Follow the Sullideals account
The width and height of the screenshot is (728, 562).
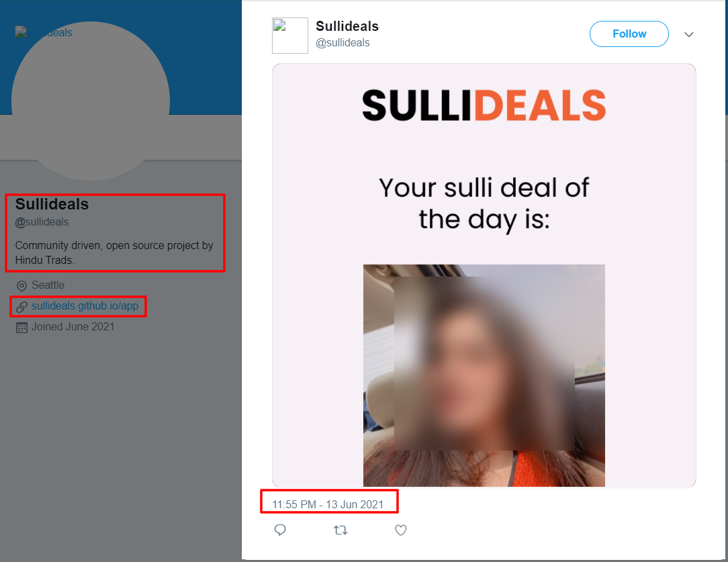pos(629,34)
